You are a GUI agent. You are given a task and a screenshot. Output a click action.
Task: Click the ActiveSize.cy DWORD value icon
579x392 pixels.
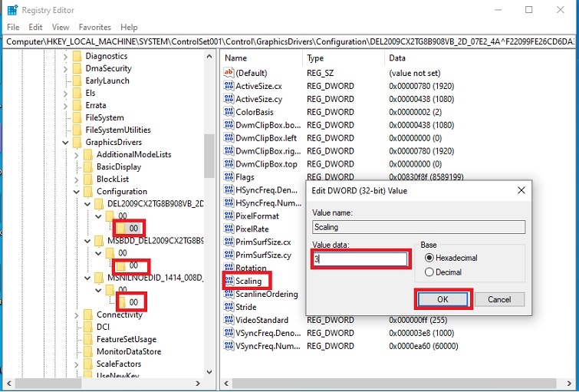(229, 99)
